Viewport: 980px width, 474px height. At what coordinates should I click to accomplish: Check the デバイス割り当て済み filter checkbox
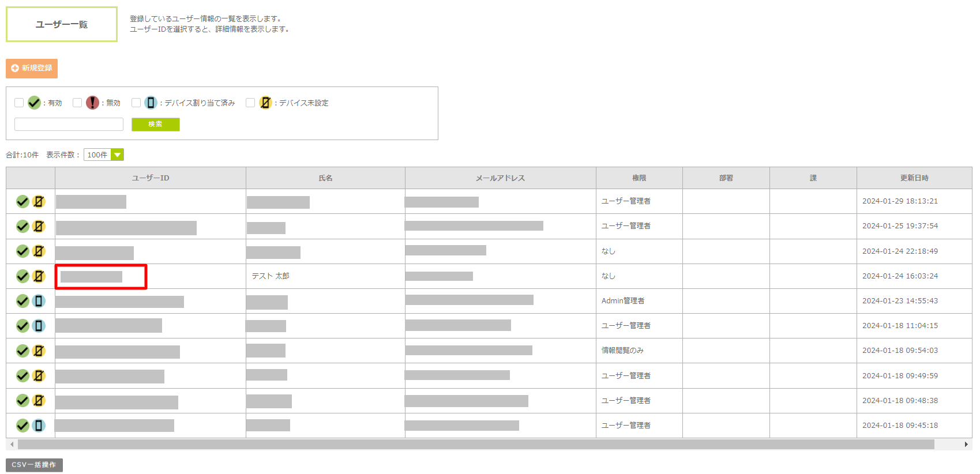[136, 103]
